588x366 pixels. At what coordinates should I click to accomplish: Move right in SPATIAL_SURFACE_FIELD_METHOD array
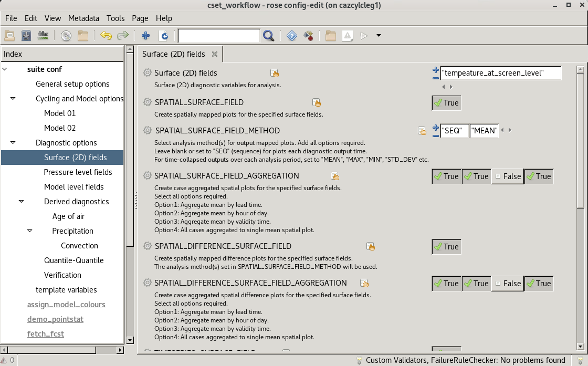point(510,130)
